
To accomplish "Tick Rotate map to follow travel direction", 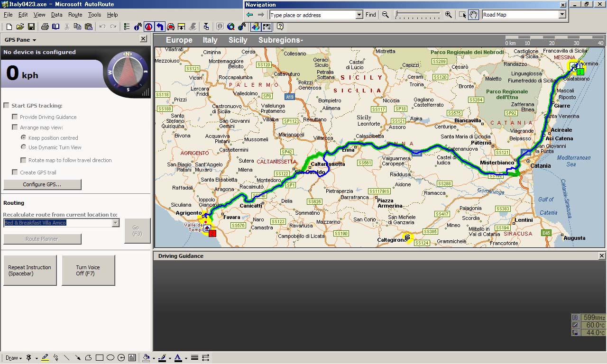I will pyautogui.click(x=23, y=160).
